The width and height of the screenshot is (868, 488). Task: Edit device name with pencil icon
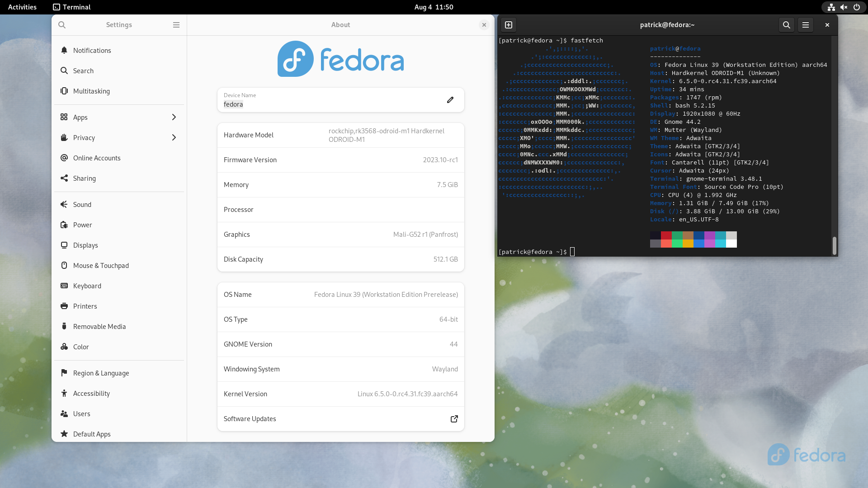450,100
